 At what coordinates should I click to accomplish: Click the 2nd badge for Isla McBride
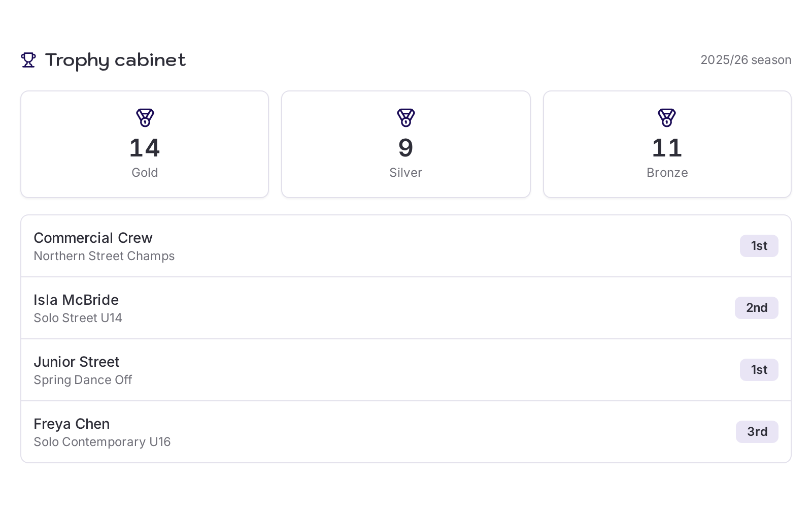point(757,308)
